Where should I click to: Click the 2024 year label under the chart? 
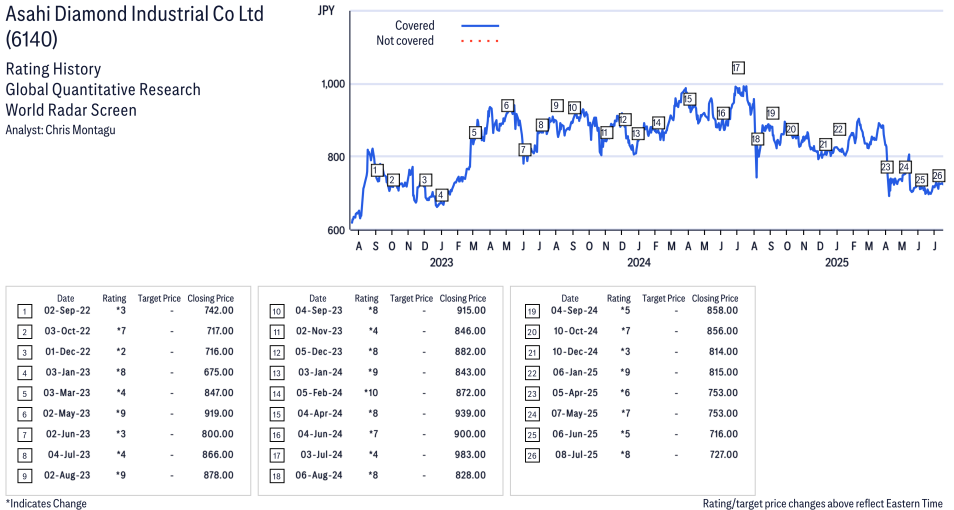point(638,262)
